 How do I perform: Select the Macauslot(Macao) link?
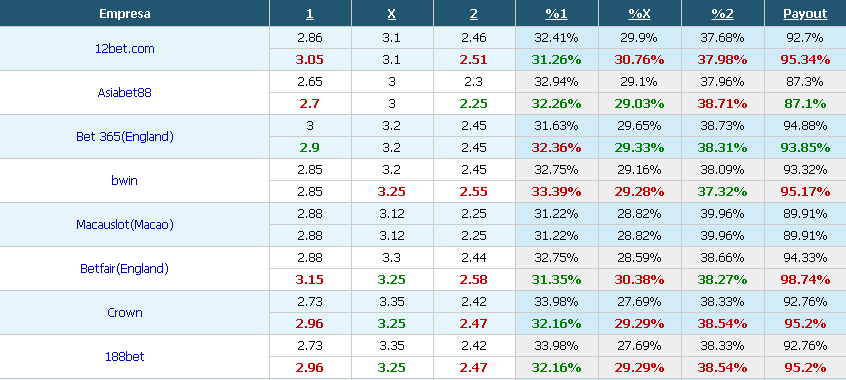coord(125,225)
